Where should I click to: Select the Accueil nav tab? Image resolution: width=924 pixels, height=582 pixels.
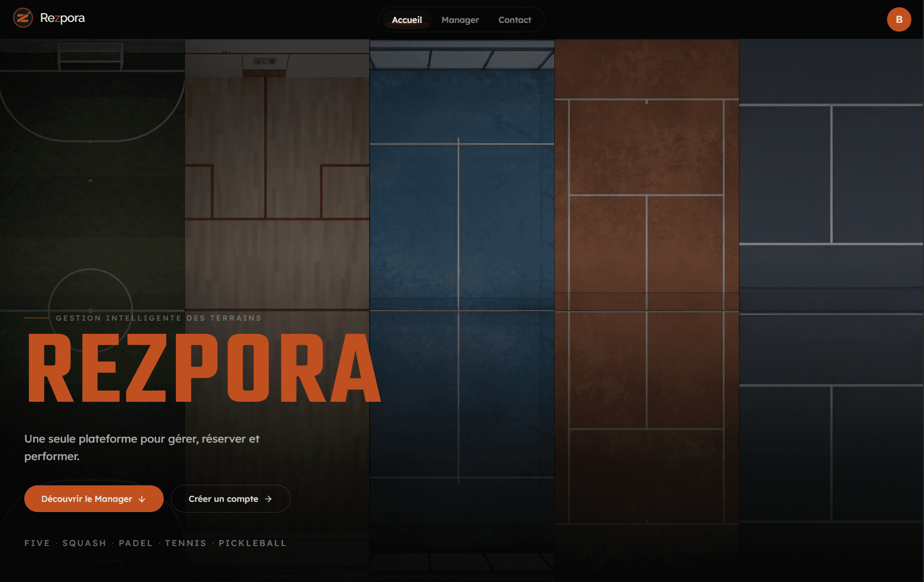pyautogui.click(x=407, y=20)
